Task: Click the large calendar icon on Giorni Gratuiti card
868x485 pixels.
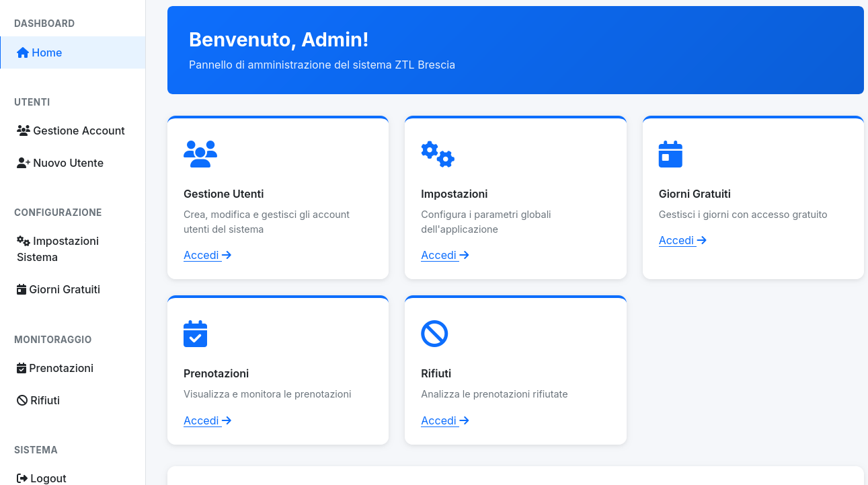Action: [x=670, y=154]
